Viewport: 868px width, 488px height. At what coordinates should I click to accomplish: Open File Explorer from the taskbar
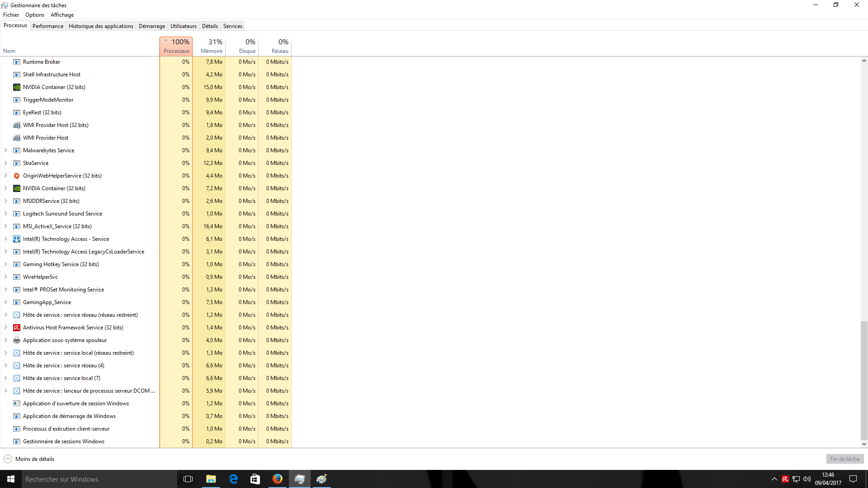click(211, 479)
